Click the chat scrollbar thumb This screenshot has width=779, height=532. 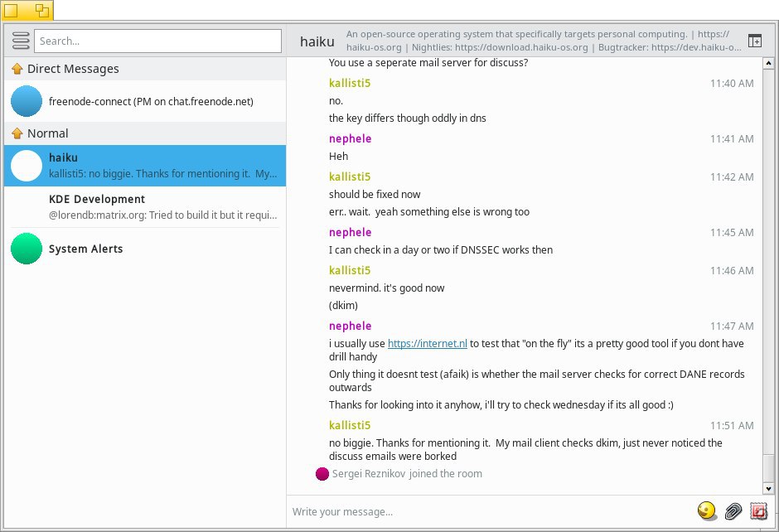click(x=768, y=468)
